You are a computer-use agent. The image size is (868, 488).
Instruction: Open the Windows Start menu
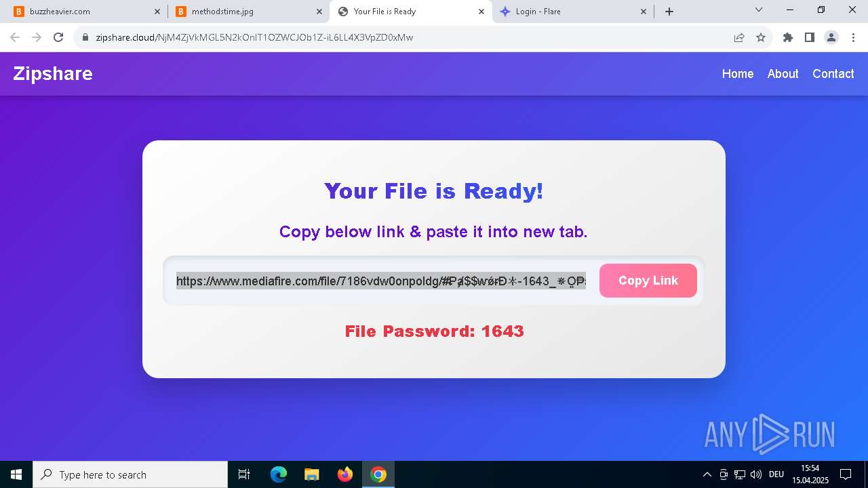16,474
